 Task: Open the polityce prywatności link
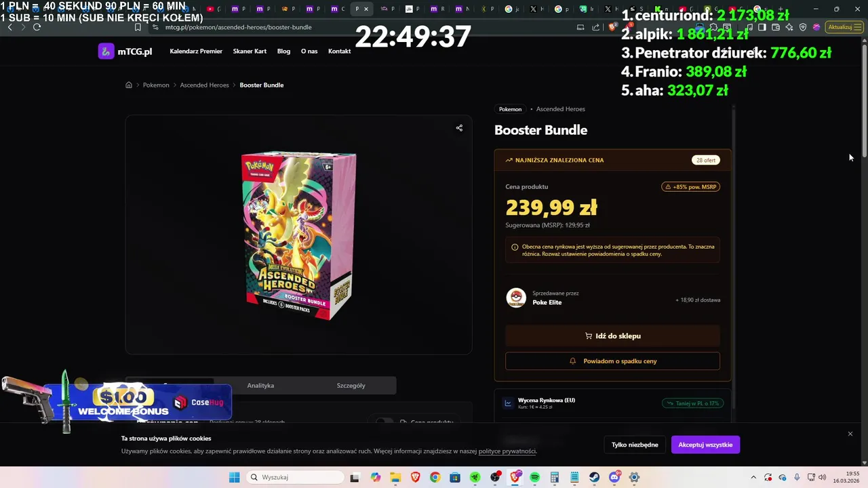pos(507,451)
